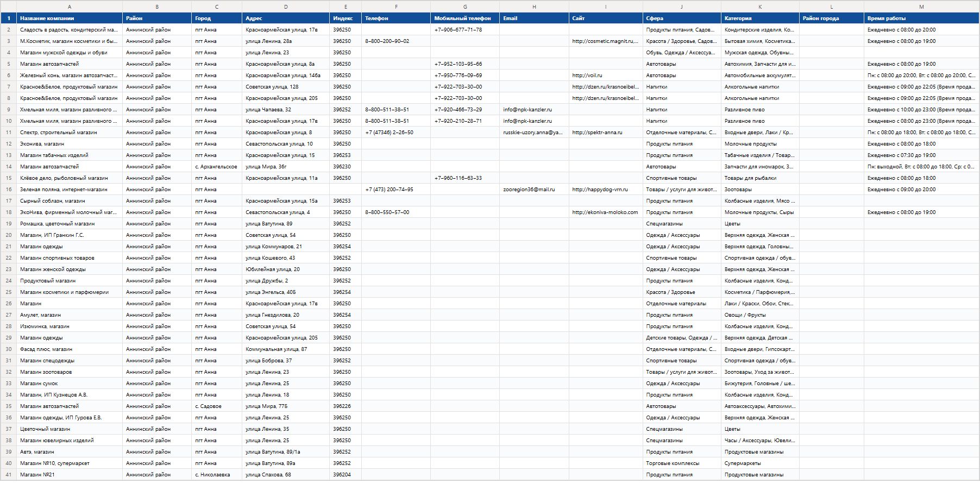Click the 'Категория' header cell
The width and height of the screenshot is (980, 490).
click(760, 18)
